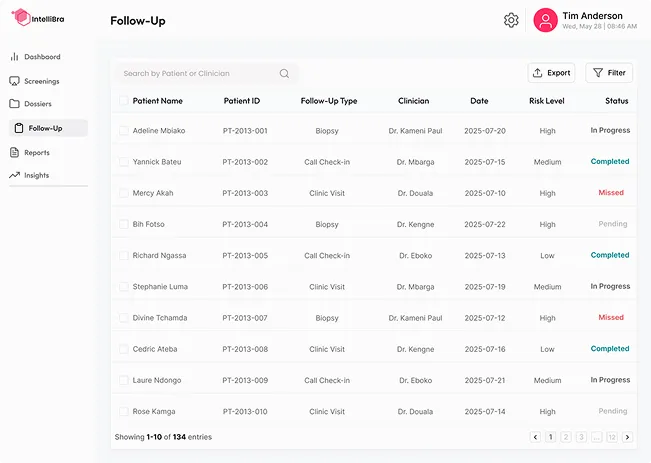Jump to page 2
The image size is (651, 463).
click(566, 437)
